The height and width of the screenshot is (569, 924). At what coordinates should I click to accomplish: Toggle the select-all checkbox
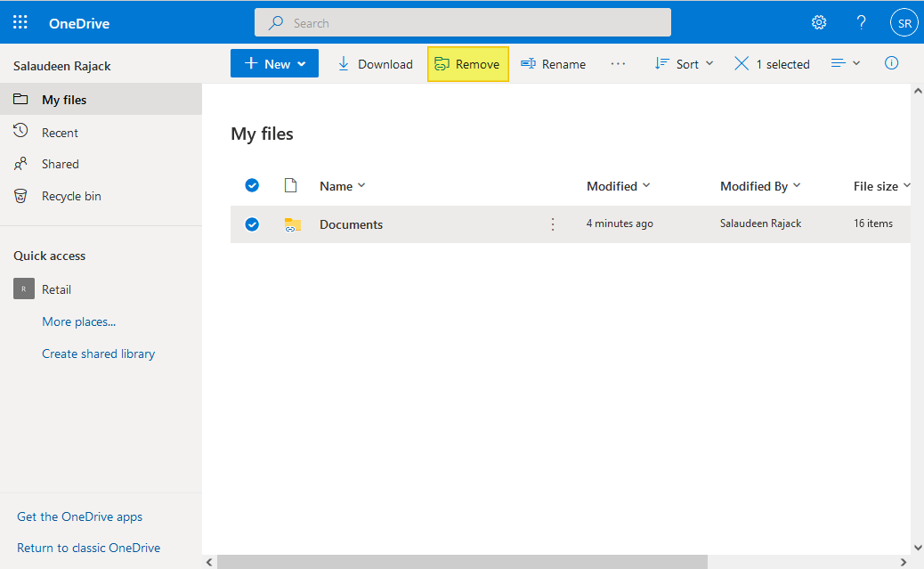coord(252,185)
